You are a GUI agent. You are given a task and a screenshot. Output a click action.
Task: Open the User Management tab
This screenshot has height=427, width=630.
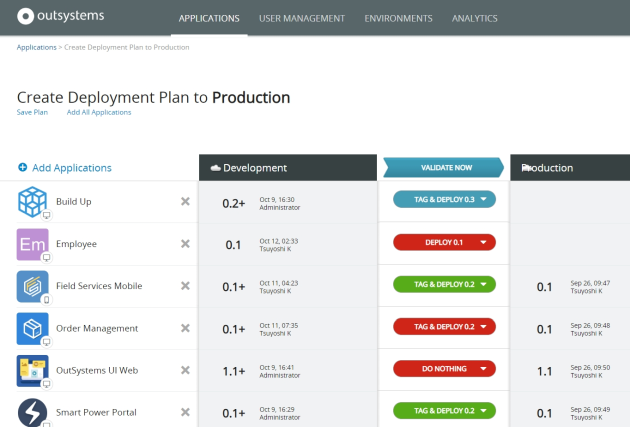[x=302, y=18]
